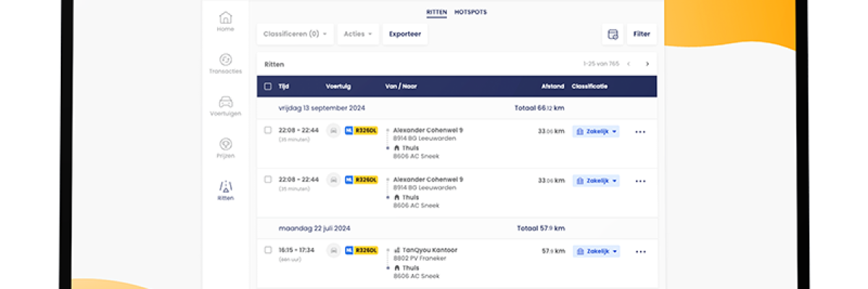Screen dimensions: 868x289
Task: Click the Exporteer button
Action: (405, 34)
